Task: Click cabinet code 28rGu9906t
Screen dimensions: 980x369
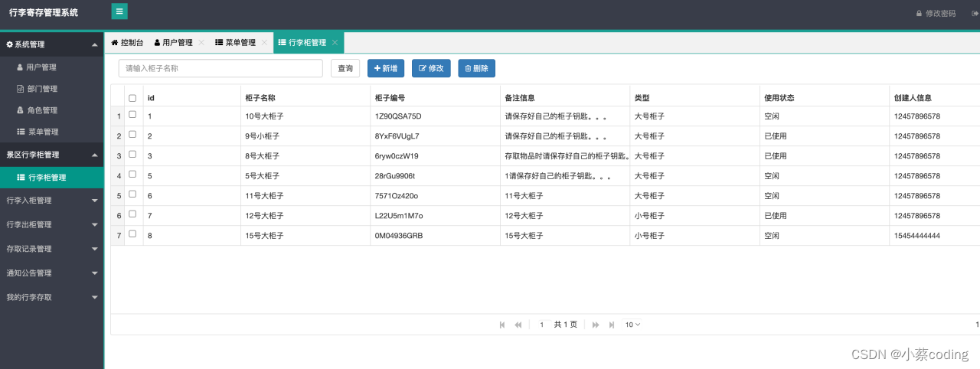Action: pos(394,176)
